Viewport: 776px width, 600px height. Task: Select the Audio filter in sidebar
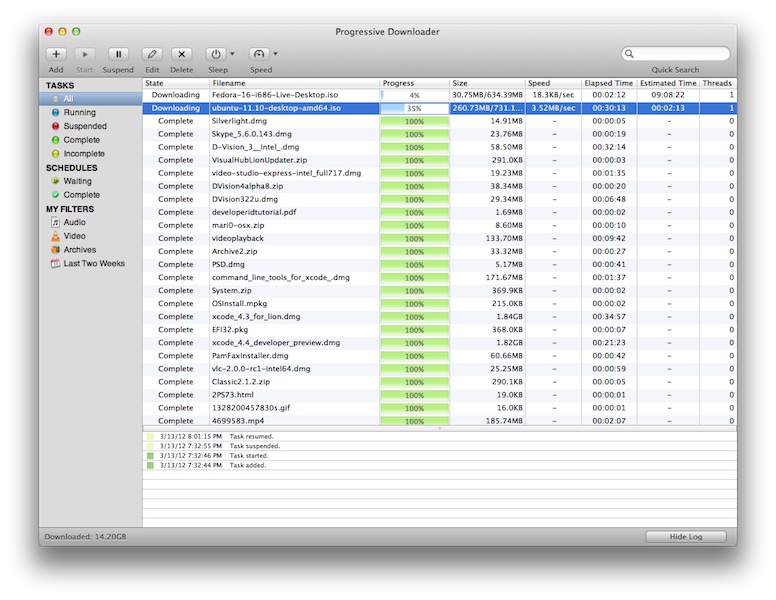coord(74,222)
